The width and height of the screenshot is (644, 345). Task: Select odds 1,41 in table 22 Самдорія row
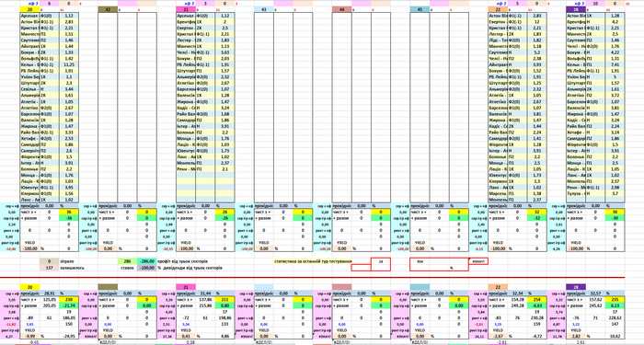(536, 139)
